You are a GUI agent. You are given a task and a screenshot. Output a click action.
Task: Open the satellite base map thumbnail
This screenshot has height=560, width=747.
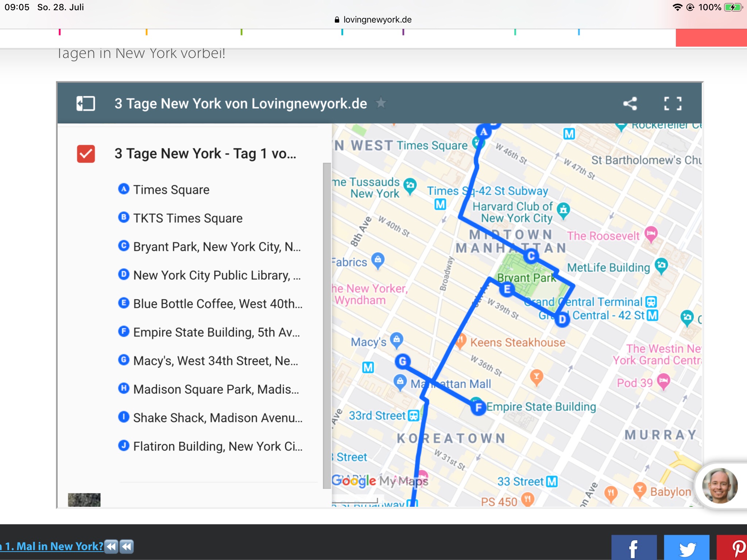tap(84, 499)
